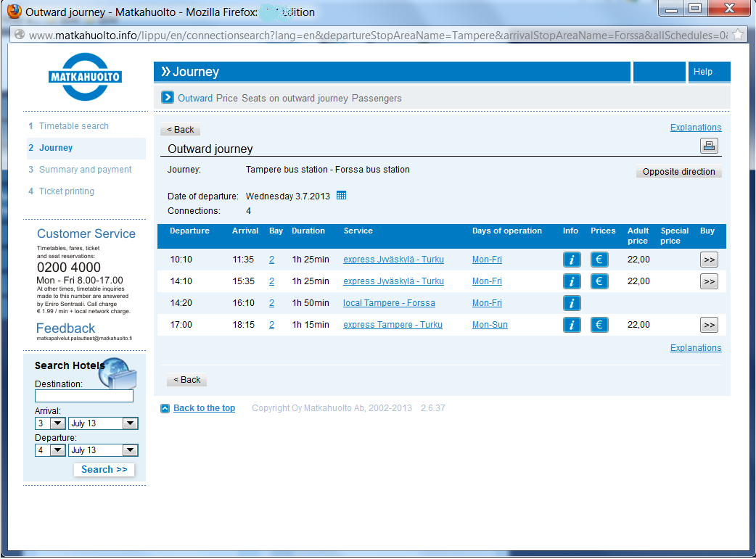Open the departure date calendar icon
This screenshot has width=756, height=559.
(342, 196)
